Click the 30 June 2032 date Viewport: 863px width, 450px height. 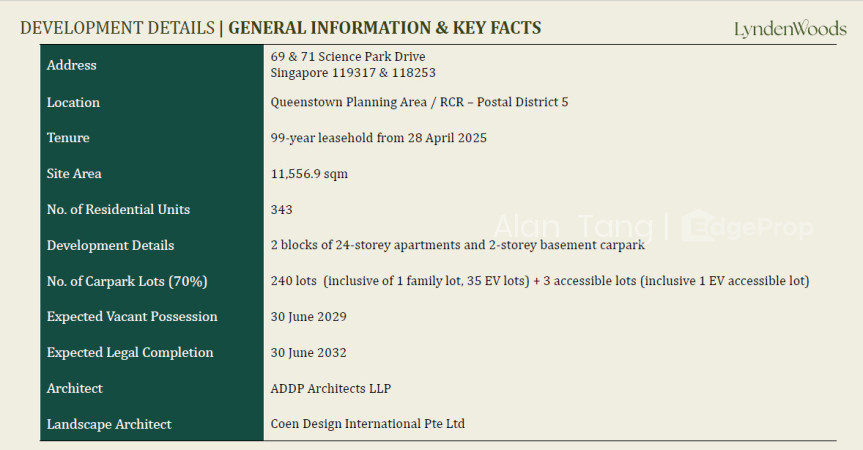coord(308,353)
